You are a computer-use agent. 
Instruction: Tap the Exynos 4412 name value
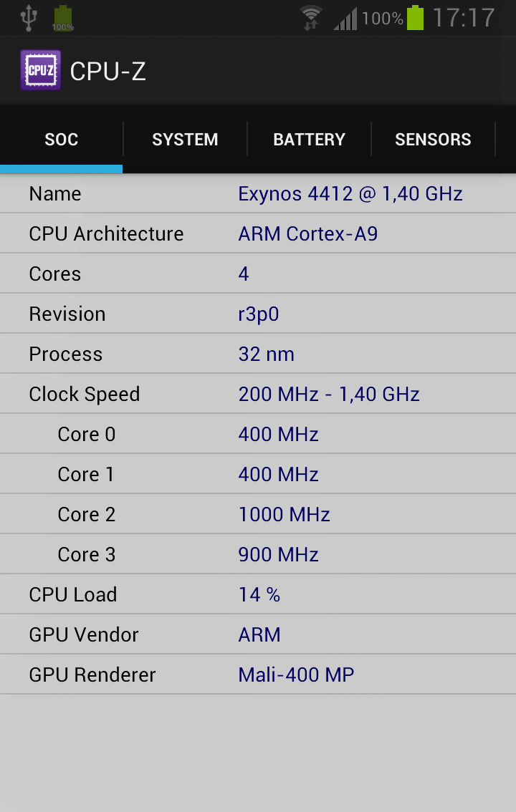pos(350,194)
